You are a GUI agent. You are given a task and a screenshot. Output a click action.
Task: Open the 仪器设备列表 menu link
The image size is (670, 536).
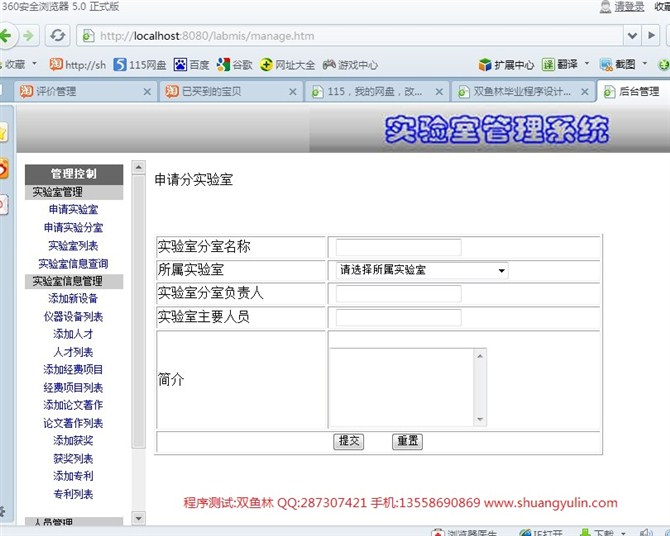pos(73,316)
